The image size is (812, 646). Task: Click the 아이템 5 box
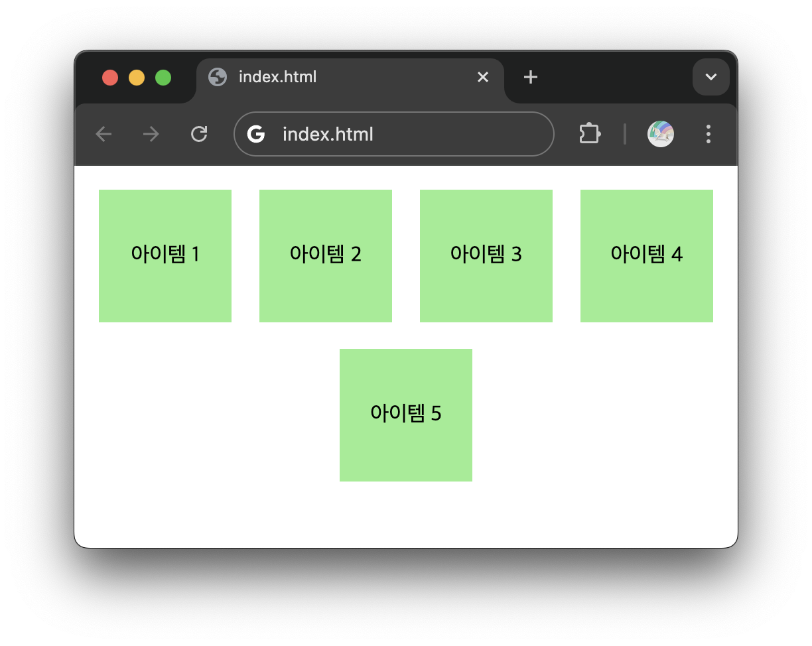click(x=406, y=415)
